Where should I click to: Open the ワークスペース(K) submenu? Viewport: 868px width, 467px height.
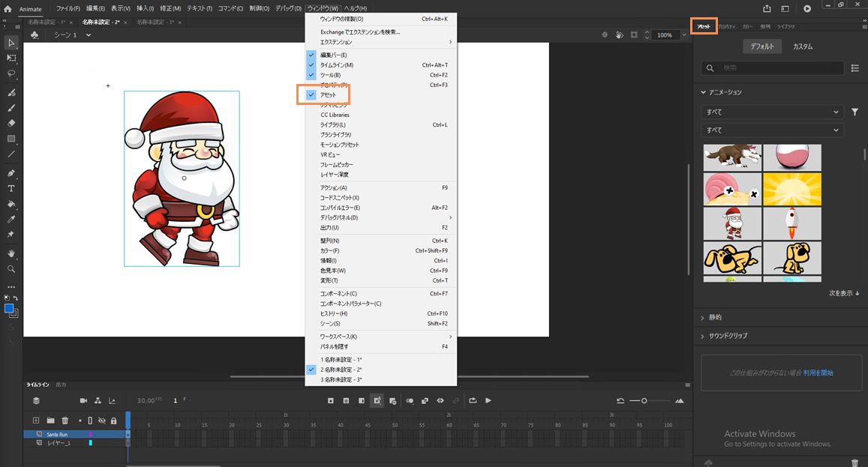381,337
